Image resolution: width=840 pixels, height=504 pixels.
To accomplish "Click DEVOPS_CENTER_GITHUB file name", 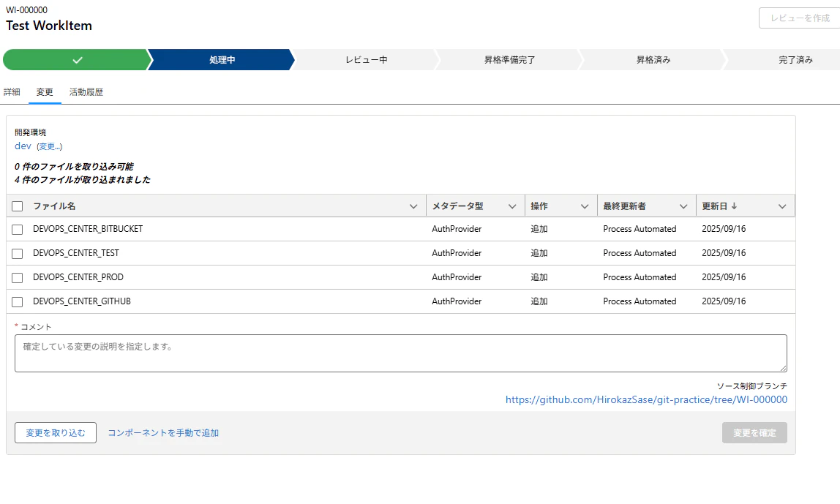I will click(x=82, y=301).
